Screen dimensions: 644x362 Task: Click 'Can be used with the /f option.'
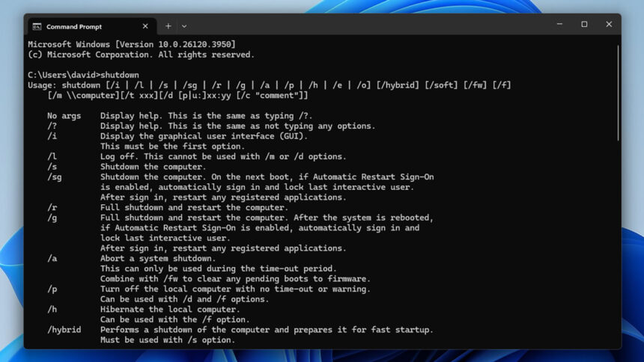pos(175,319)
